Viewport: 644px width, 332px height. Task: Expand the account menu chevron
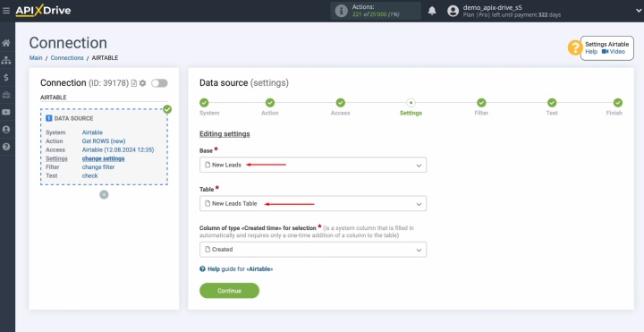click(x=638, y=11)
